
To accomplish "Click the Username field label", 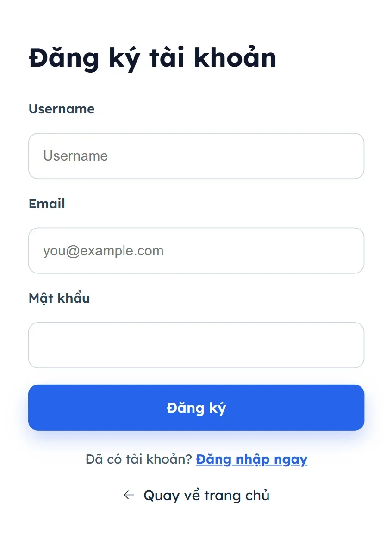I will pos(62,109).
